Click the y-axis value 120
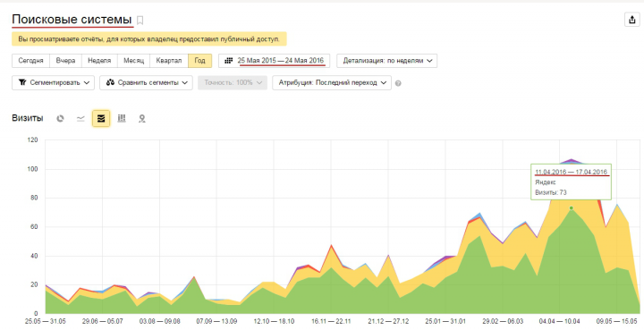The image size is (644, 330). point(32,140)
